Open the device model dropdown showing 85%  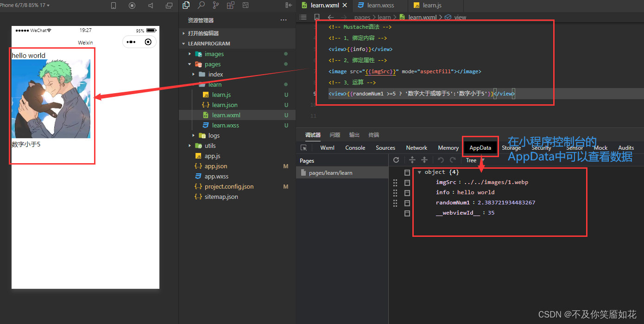pos(25,5)
